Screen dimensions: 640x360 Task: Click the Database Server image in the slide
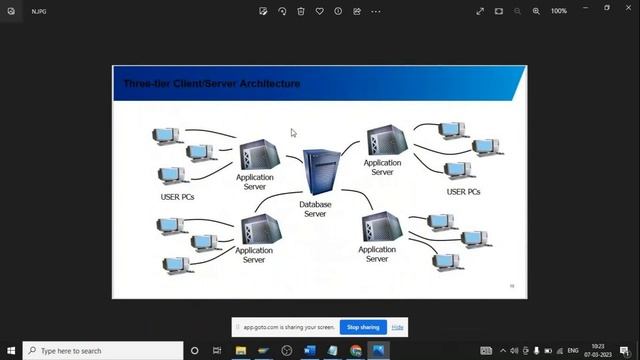(321, 172)
